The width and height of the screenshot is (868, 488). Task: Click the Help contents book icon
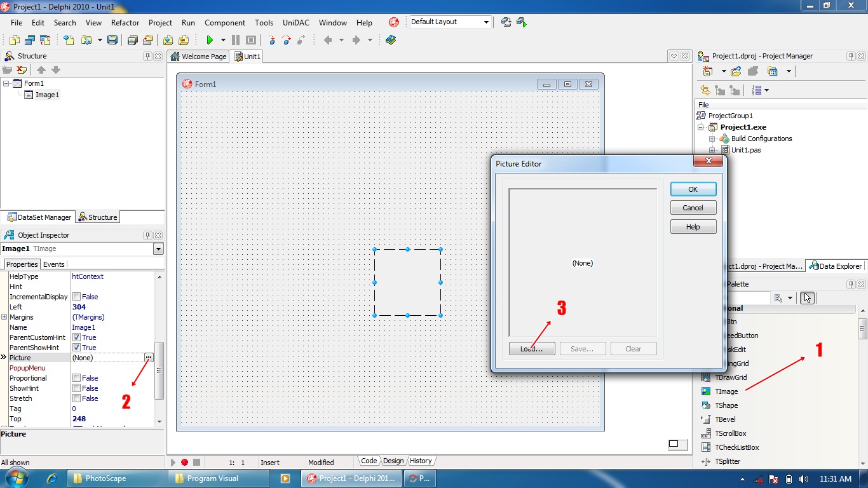(x=391, y=40)
